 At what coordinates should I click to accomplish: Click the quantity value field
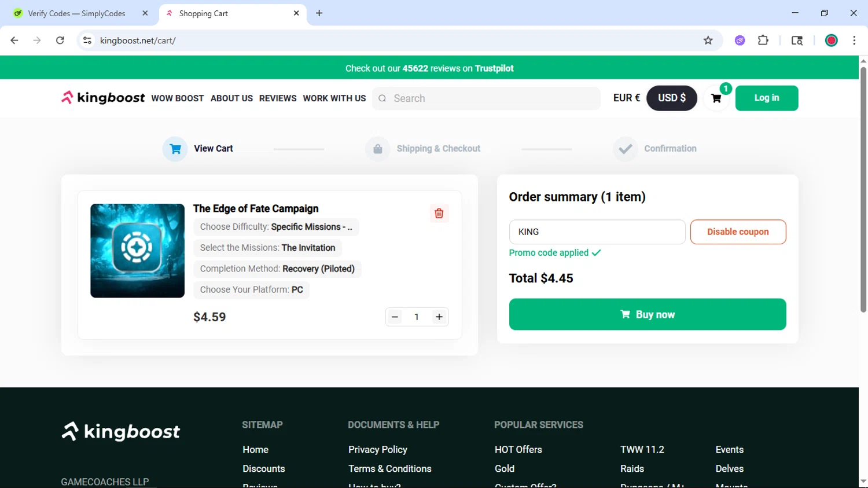(x=417, y=317)
